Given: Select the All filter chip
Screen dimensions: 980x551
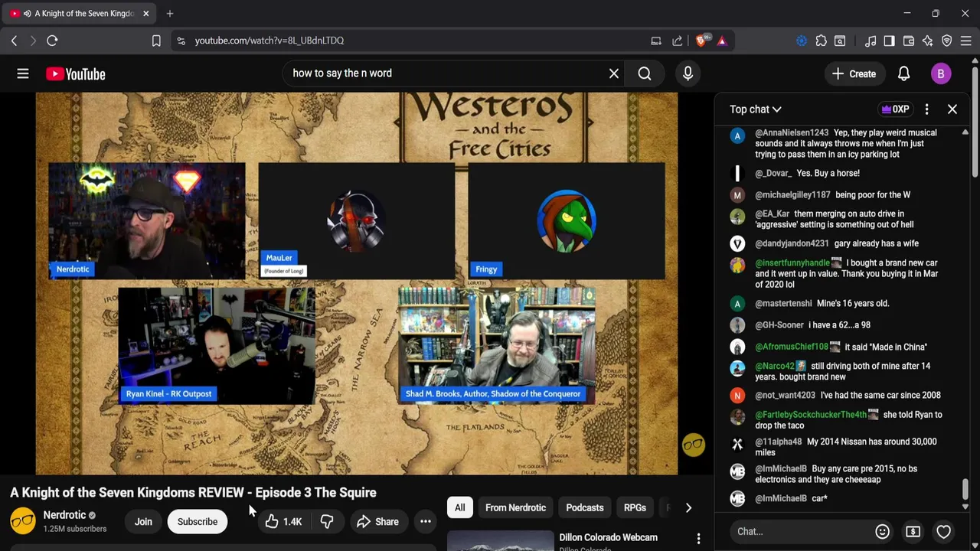Looking at the screenshot, I should click(459, 507).
